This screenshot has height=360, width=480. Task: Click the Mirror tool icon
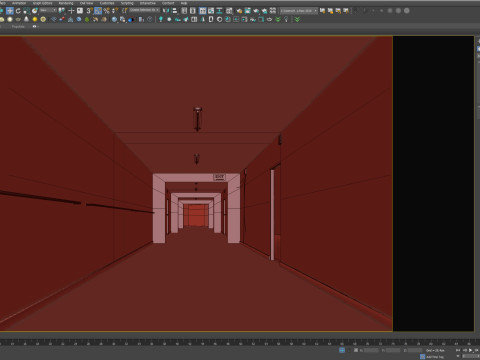(166, 11)
